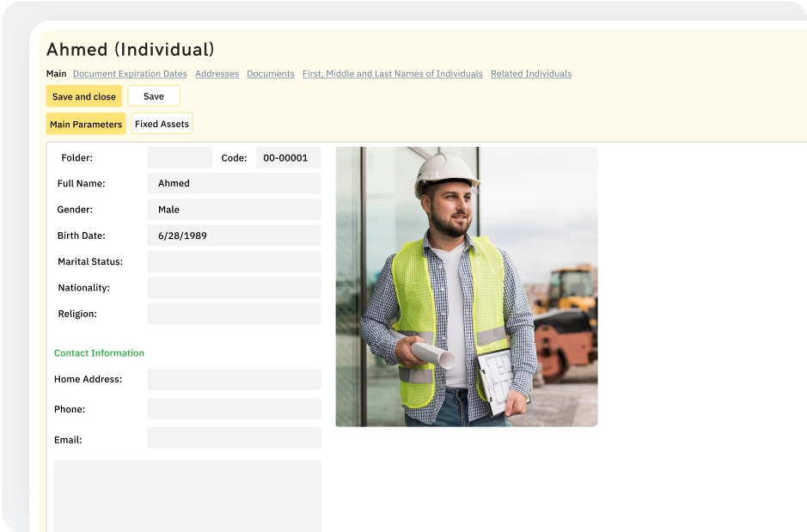Click the Home Address input field

(234, 379)
